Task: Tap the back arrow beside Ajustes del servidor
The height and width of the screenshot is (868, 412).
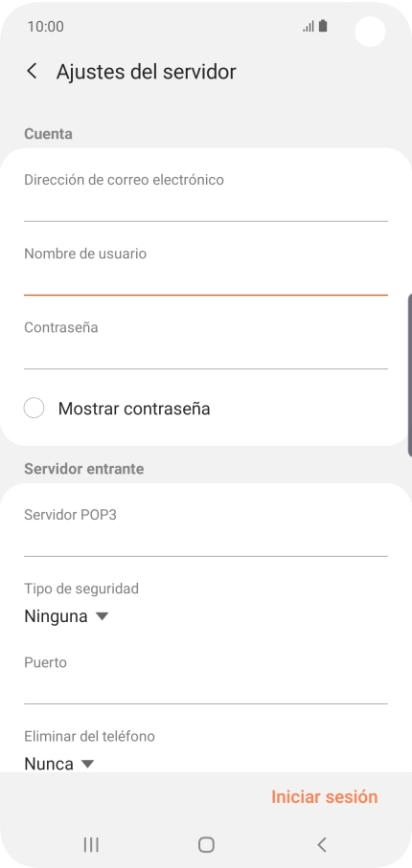Action: tap(33, 72)
